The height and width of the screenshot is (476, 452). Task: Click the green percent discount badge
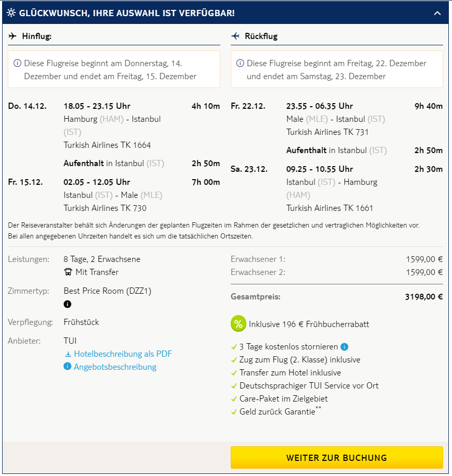[238, 324]
